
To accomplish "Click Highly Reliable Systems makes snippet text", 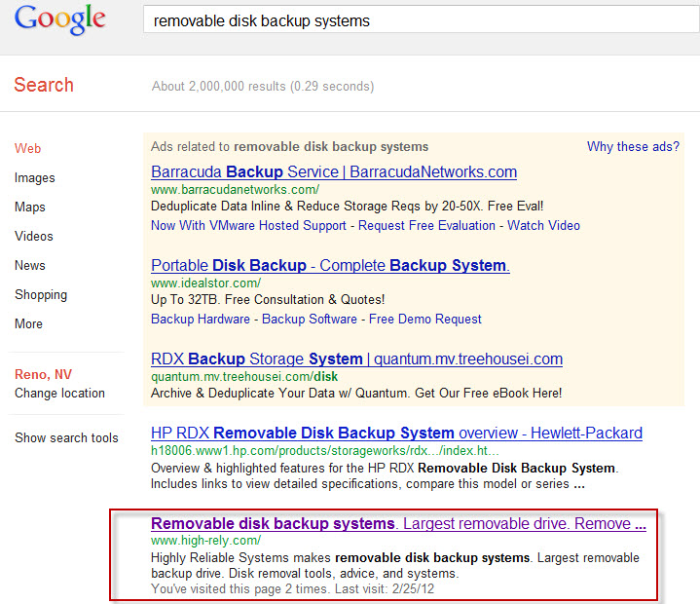I will click(395, 566).
